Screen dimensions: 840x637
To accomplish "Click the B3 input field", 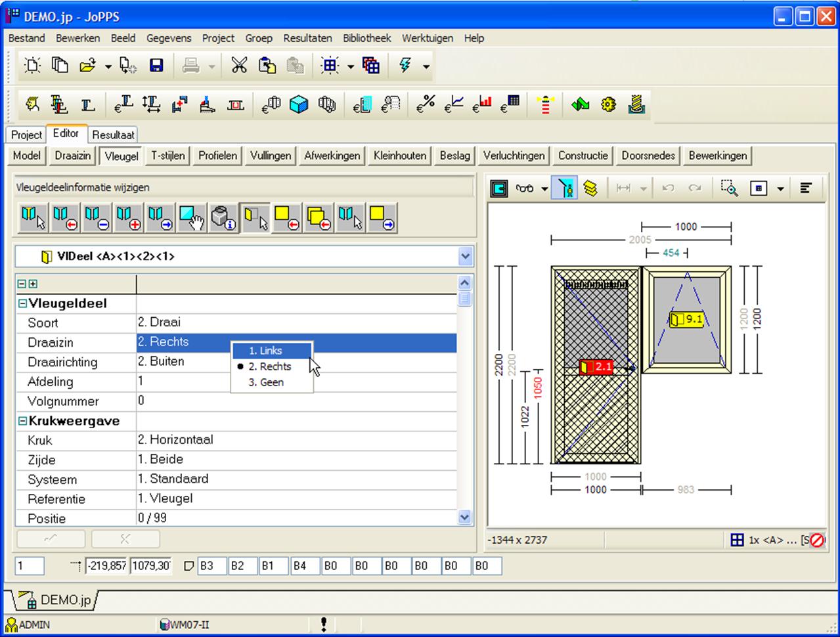I will pos(211,566).
